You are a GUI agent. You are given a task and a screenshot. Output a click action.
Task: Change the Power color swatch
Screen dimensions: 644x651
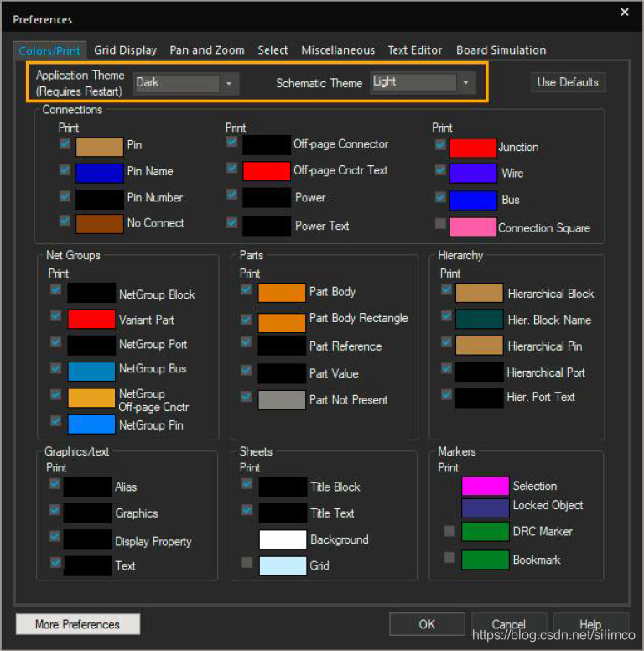pos(267,198)
